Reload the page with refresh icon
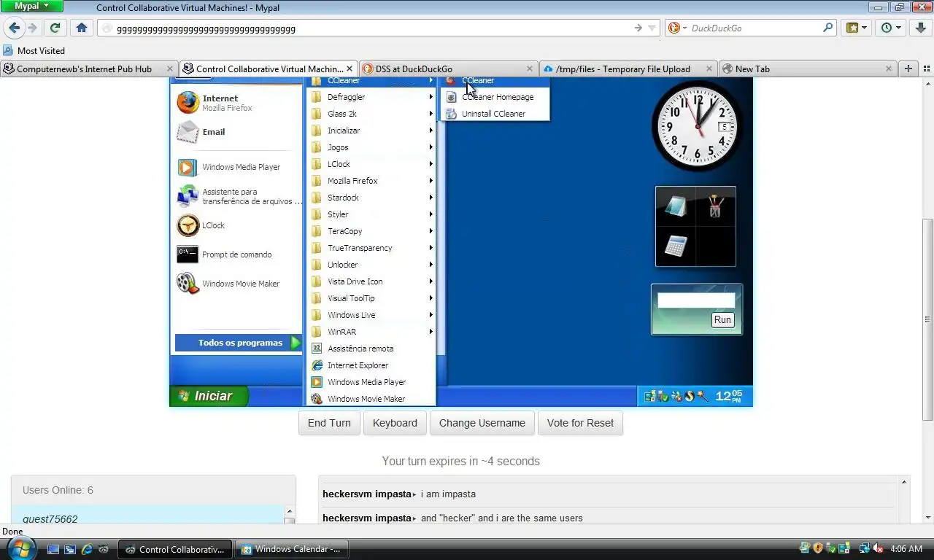934x560 pixels. pyautogui.click(x=55, y=28)
